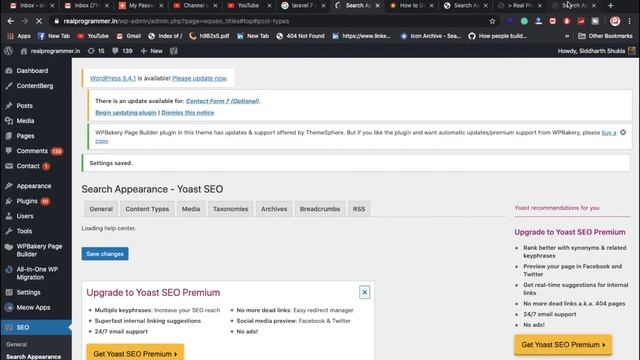Switch to the Media tab
Viewport: 640px width, 360px height.
[x=191, y=209]
